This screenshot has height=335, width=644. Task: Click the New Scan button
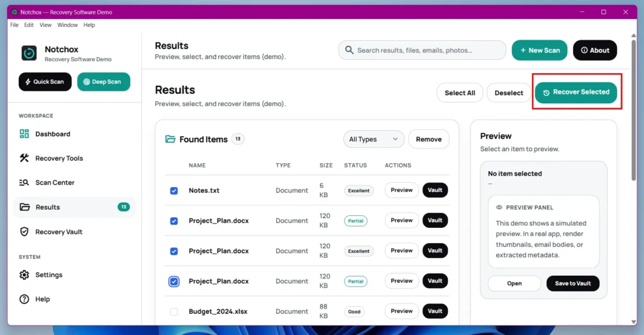[x=539, y=50]
